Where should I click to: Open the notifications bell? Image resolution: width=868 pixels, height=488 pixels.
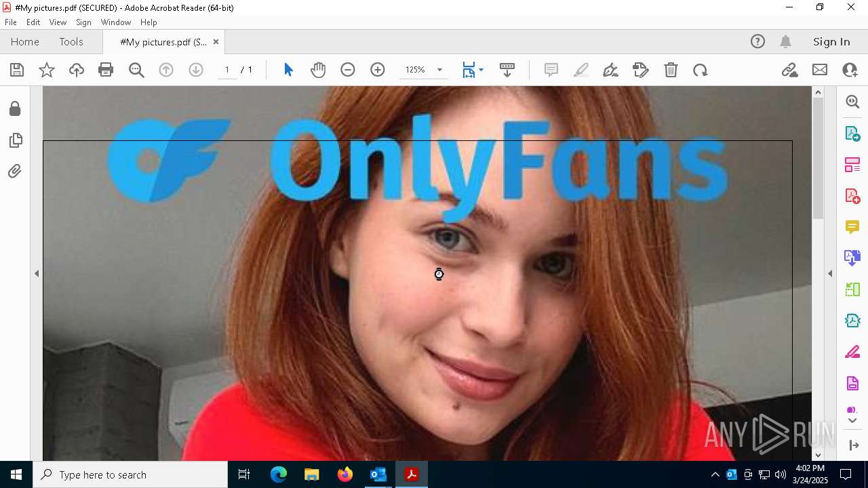785,42
